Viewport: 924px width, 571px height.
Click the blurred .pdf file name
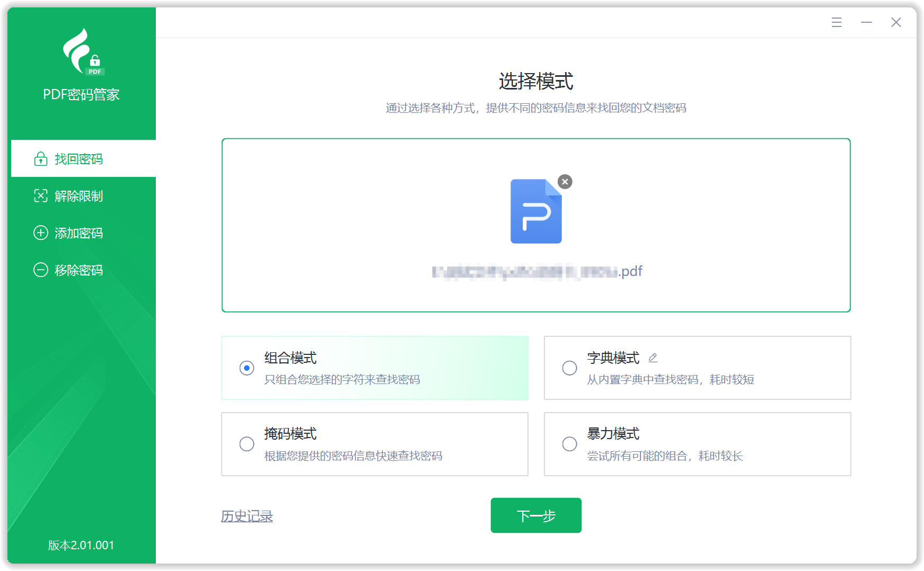(x=537, y=272)
